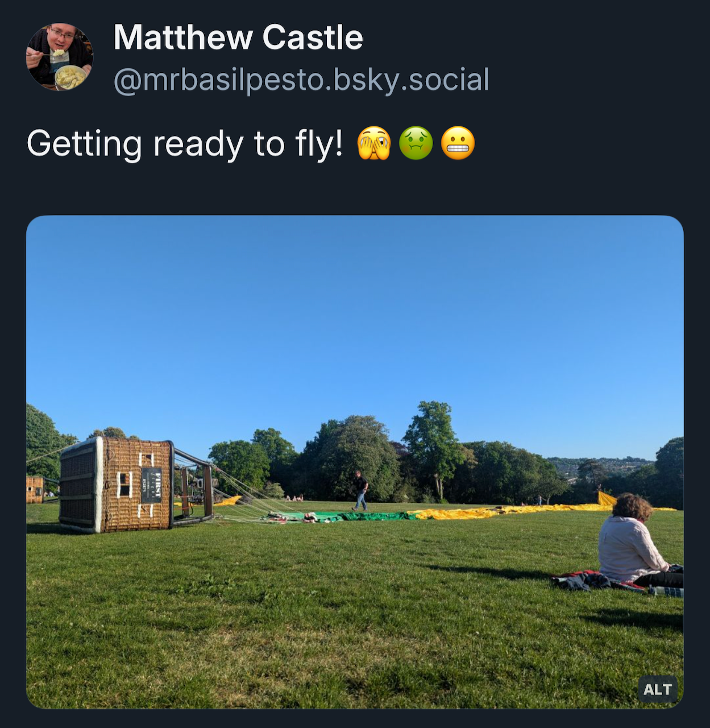The image size is (710, 728).
Task: Click the "Getting ready to fly!" post text
Action: (185, 144)
